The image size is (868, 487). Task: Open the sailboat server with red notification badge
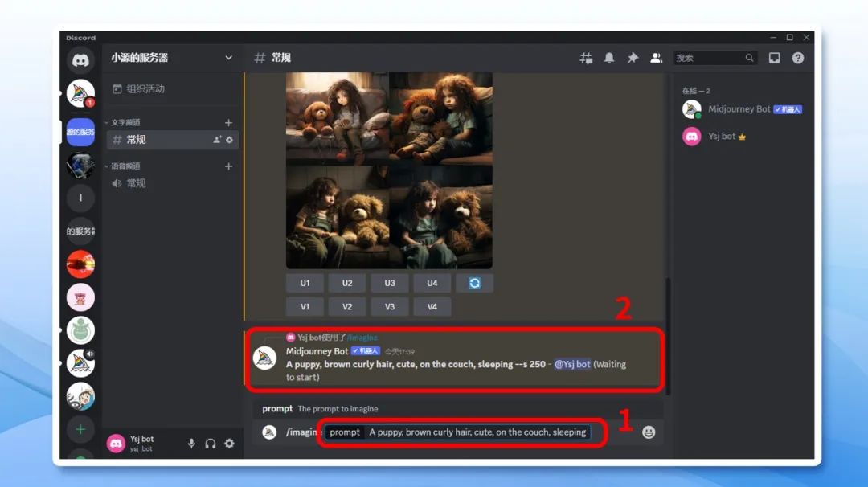point(81,93)
